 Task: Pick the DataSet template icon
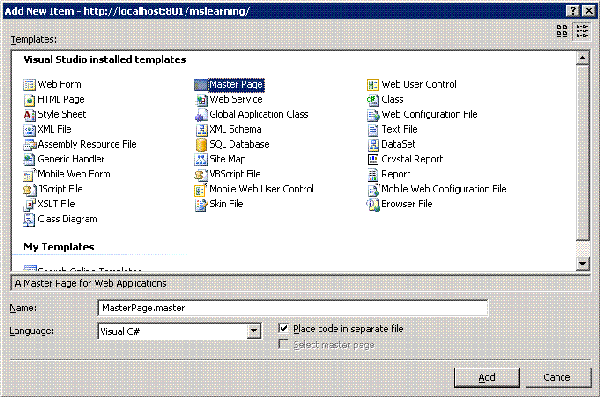373,145
